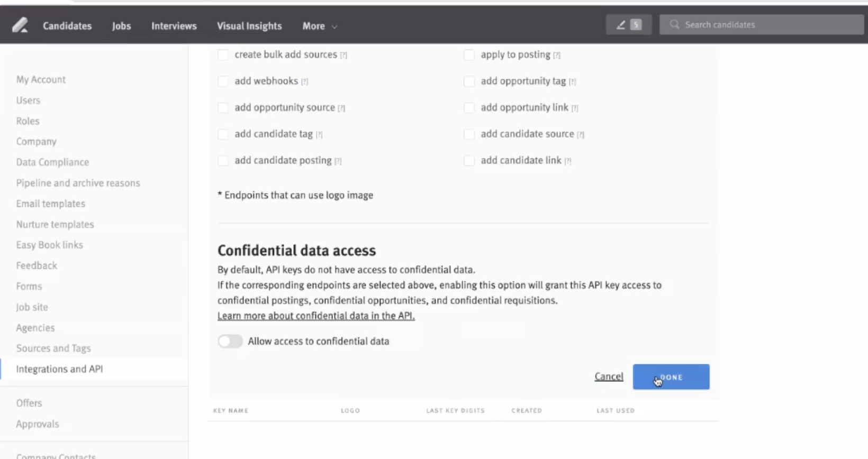This screenshot has width=868, height=459.
Task: Go to the Interviews tab
Action: (174, 26)
